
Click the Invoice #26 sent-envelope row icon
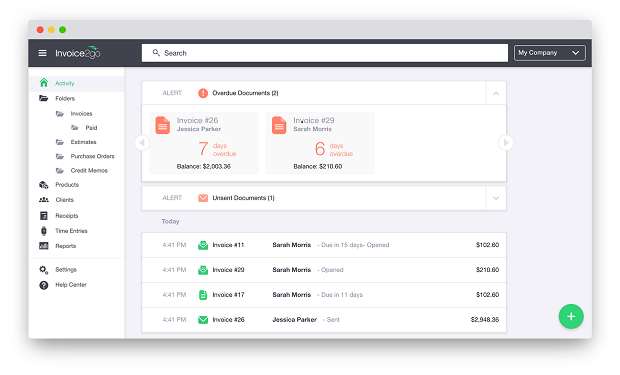(x=203, y=320)
